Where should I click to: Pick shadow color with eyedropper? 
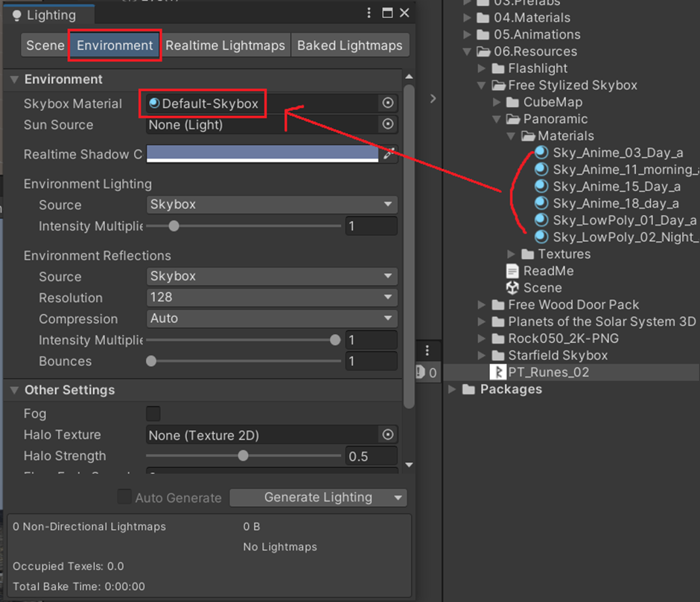pos(389,153)
